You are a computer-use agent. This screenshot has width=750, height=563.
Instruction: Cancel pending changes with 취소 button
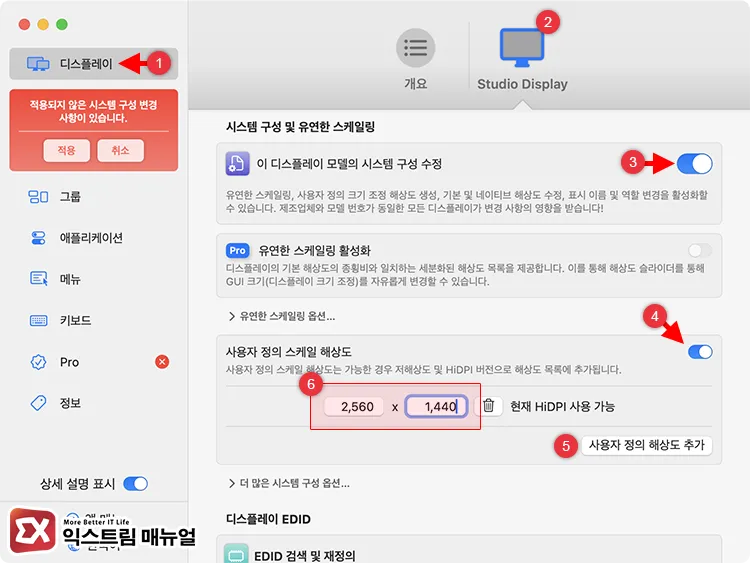[x=121, y=151]
